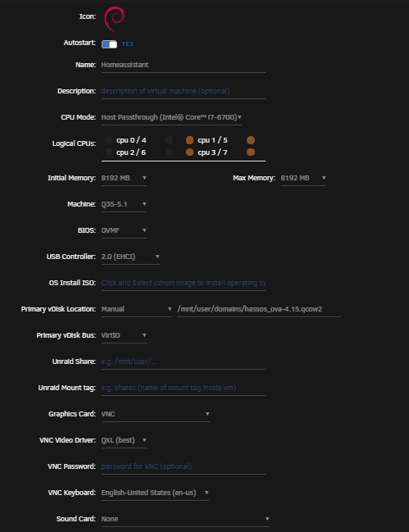The height and width of the screenshot is (532, 409).
Task: Open the Initial Memory dropdown
Action: 124,178
